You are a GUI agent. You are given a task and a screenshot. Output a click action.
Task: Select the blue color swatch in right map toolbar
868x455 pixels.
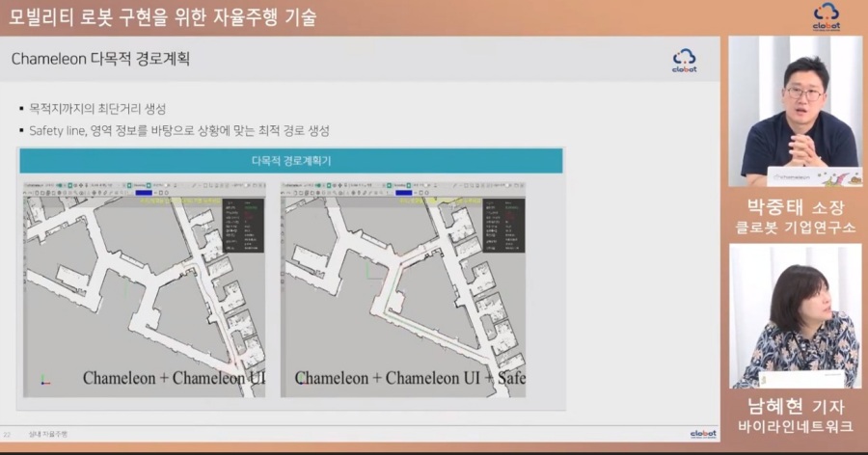click(403, 193)
